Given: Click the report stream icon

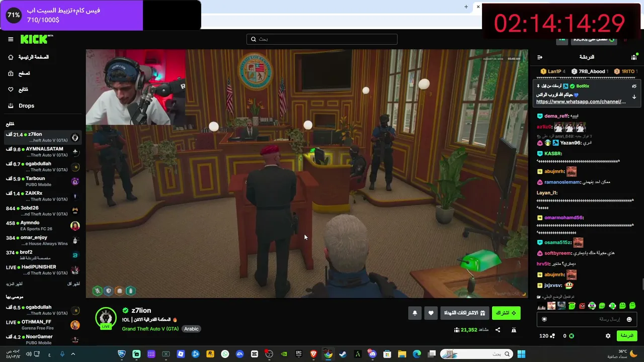Looking at the screenshot, I should point(514,330).
